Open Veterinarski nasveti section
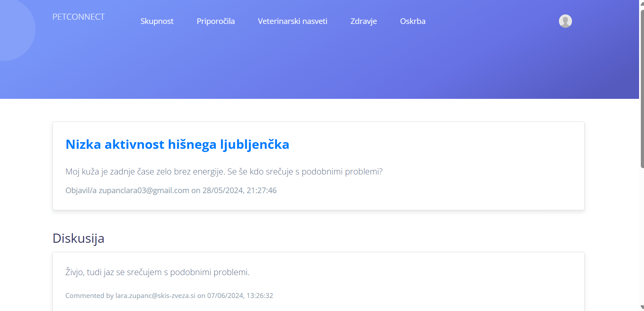 coord(293,21)
